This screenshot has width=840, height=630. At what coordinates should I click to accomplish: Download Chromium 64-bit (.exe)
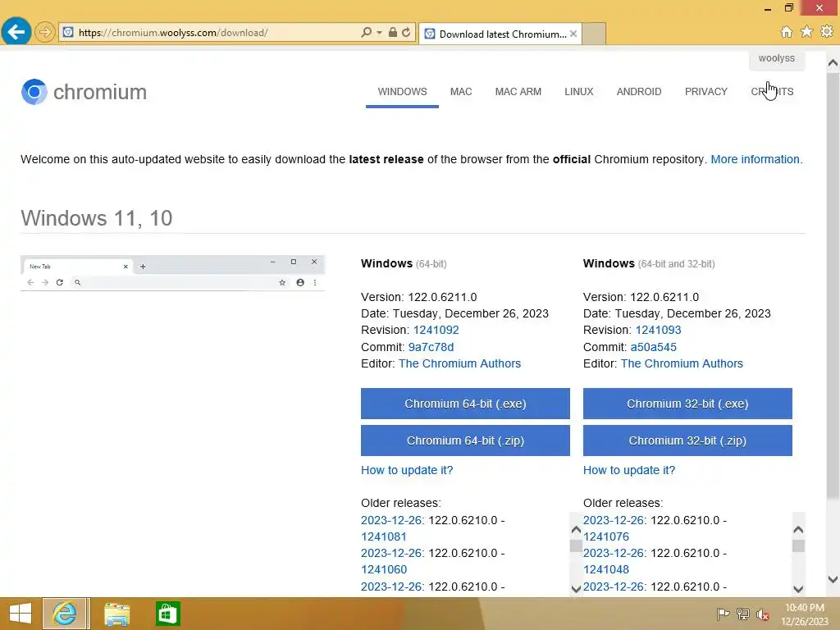pos(465,404)
